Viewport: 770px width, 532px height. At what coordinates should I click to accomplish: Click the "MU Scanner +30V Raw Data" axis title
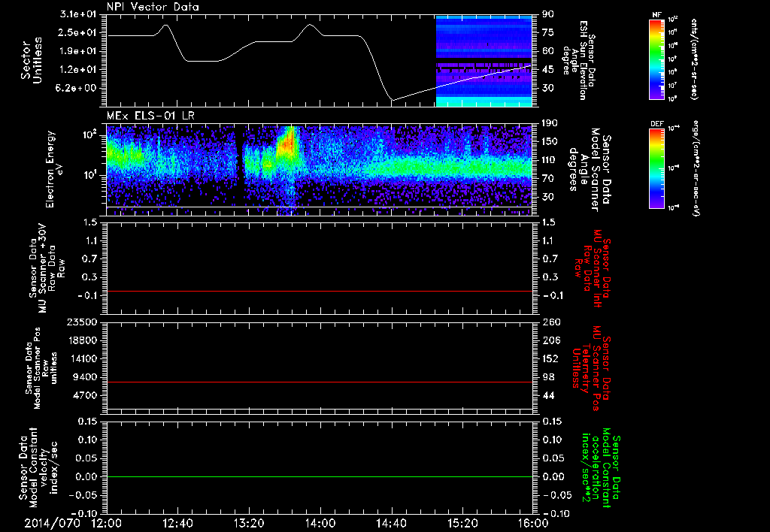[x=47, y=268]
